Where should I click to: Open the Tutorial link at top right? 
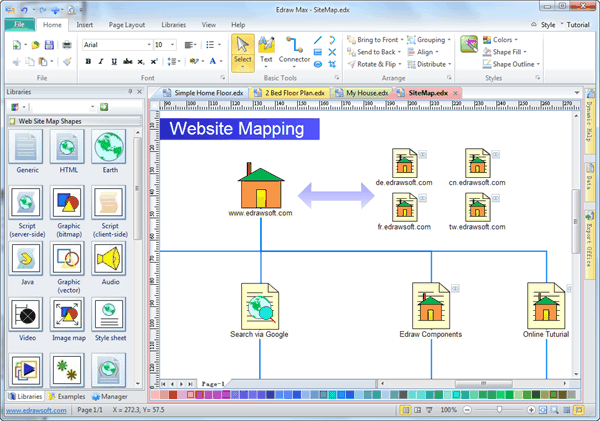[x=578, y=25]
